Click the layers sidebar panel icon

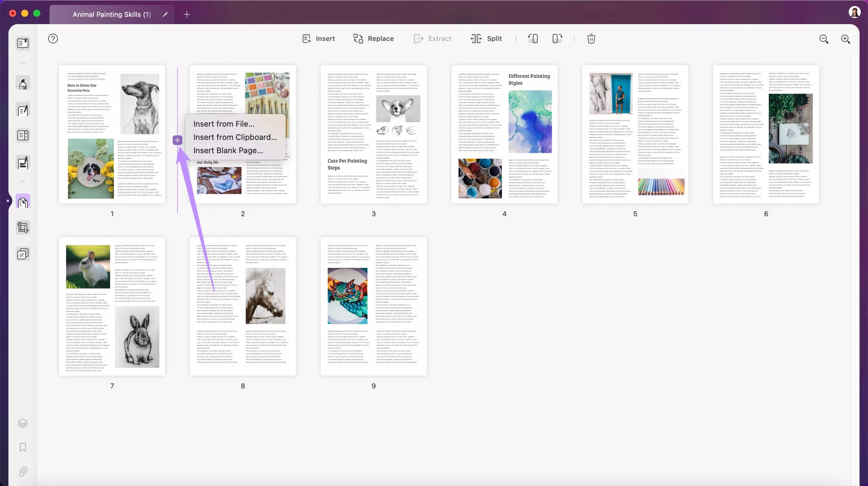23,423
